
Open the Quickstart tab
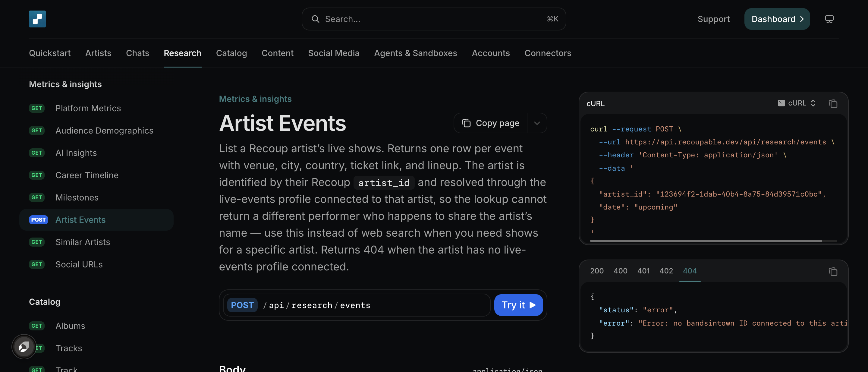[50, 53]
